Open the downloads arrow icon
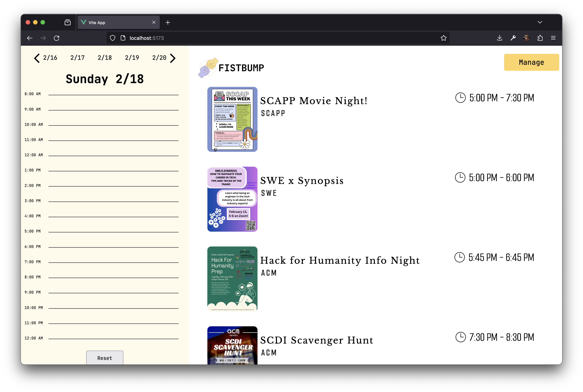This screenshot has height=392, width=583. coord(499,38)
